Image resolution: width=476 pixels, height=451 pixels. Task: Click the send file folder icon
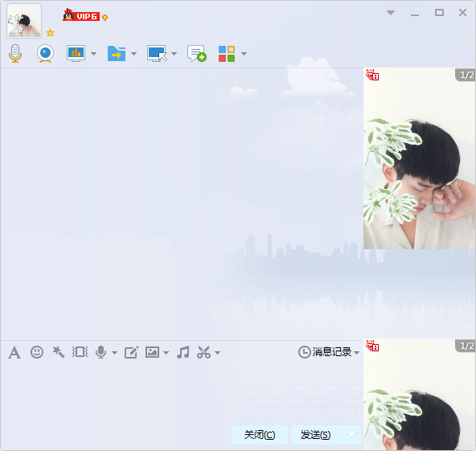[x=117, y=53]
